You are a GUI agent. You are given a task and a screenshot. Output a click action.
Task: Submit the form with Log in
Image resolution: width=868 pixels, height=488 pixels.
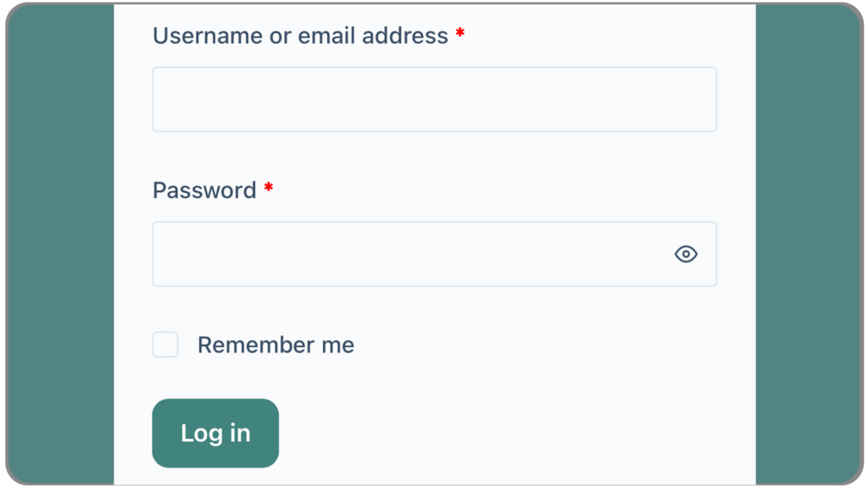[215, 433]
